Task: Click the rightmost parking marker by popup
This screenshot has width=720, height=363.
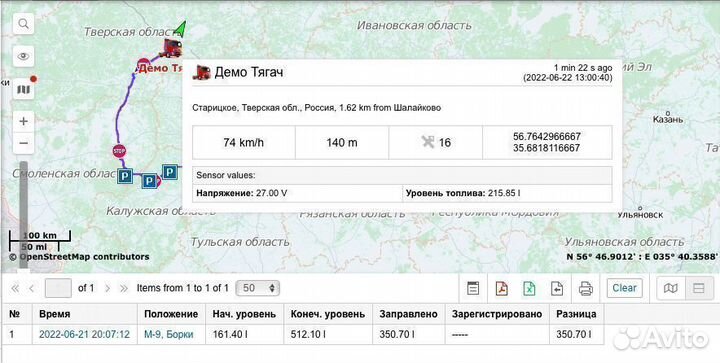Action: (x=170, y=172)
